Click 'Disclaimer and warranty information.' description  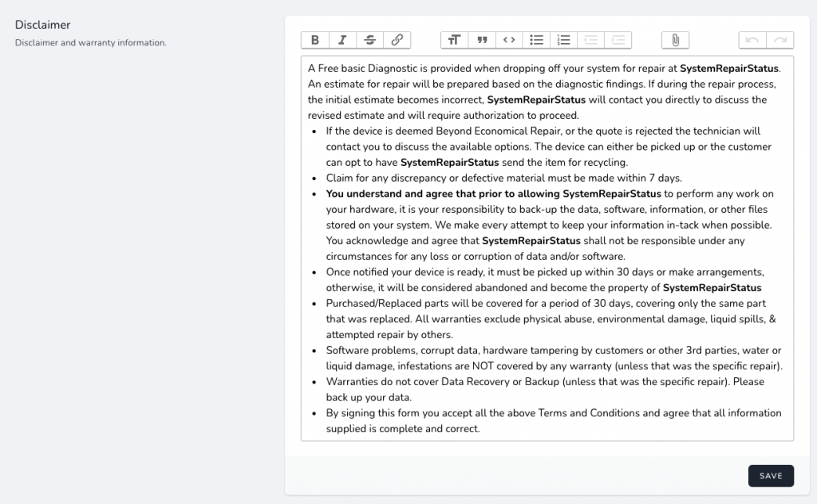tap(91, 43)
